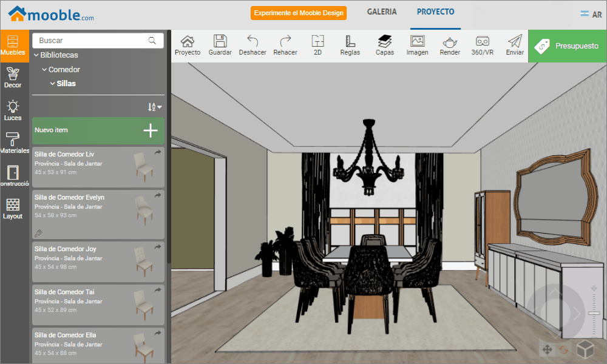Open the Layout brick wall section
Viewport: 607px width, 364px height.
pyautogui.click(x=13, y=209)
